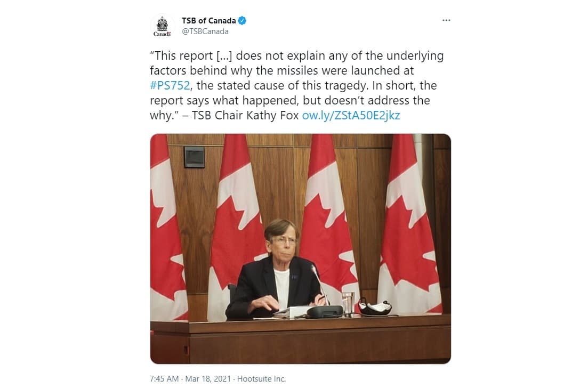Click the Hootsuite Inc. source label
This screenshot has width=588, height=388.
coord(262,379)
